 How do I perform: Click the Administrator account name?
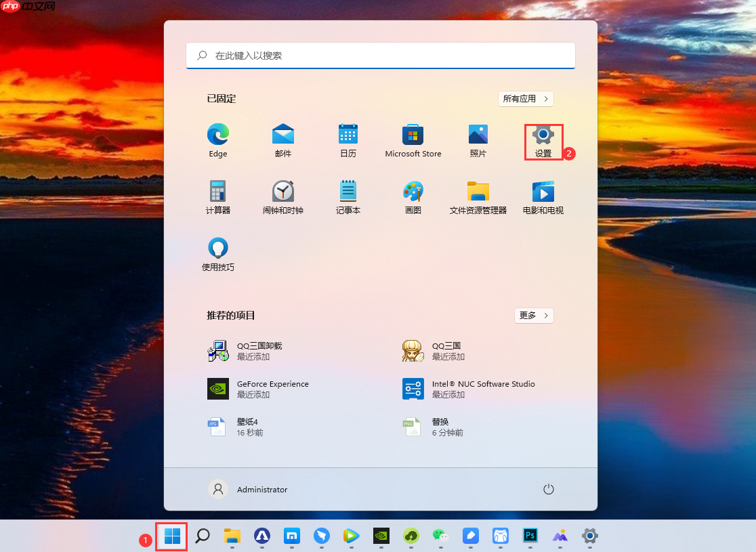point(262,489)
